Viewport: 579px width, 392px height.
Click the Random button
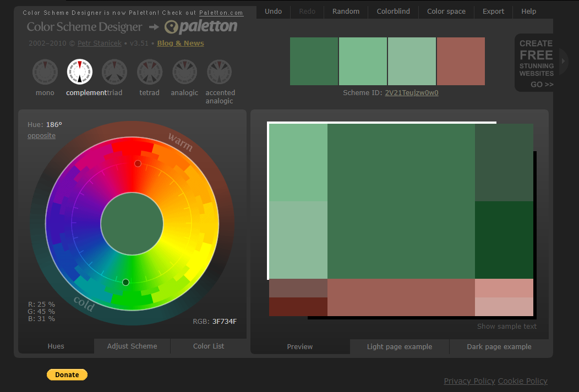click(346, 12)
